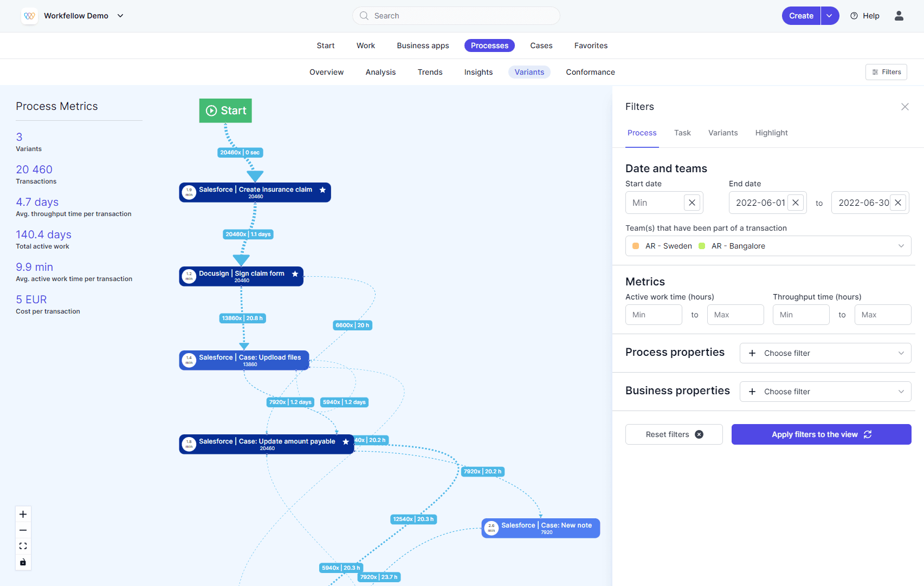Select the Processes menu item

coord(489,45)
